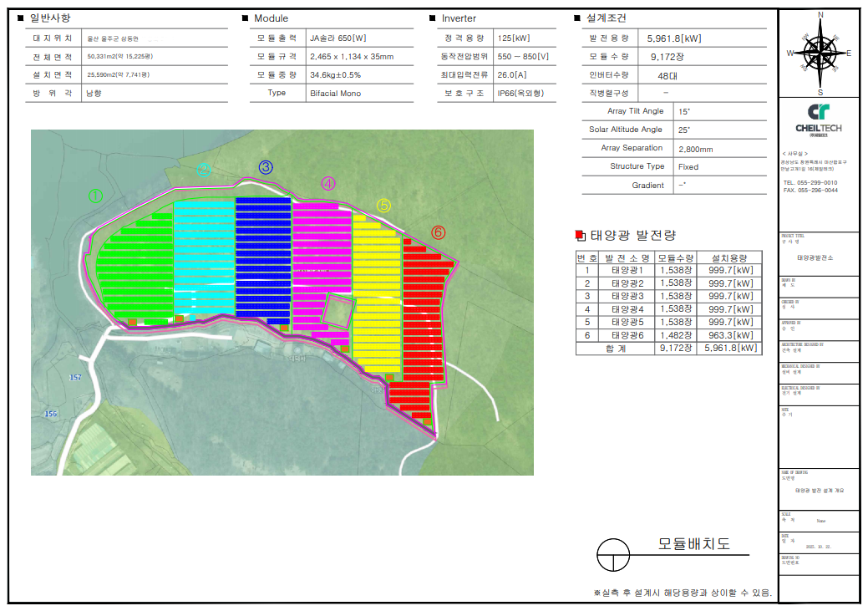Click the green solar module array block
Image resolution: width=868 pixels, height=611 pixels.
pos(134,267)
